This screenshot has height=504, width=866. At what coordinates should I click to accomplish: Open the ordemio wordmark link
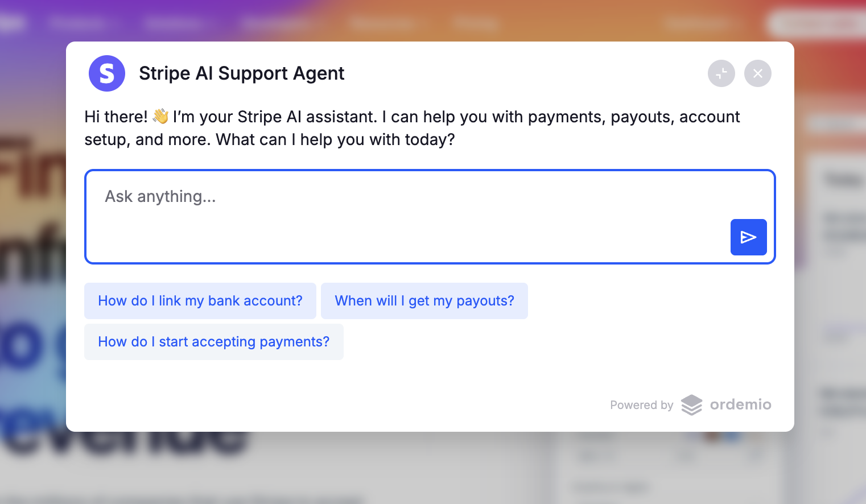[x=740, y=404]
